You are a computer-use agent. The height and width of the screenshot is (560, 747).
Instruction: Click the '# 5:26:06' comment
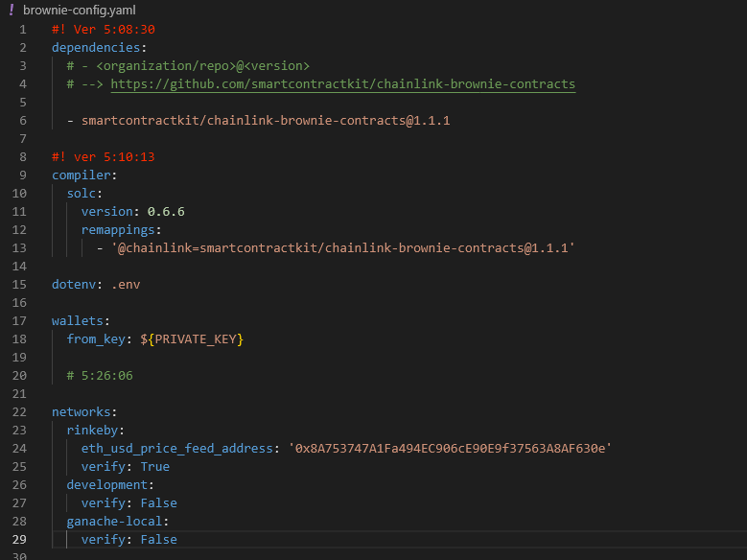[x=100, y=376]
